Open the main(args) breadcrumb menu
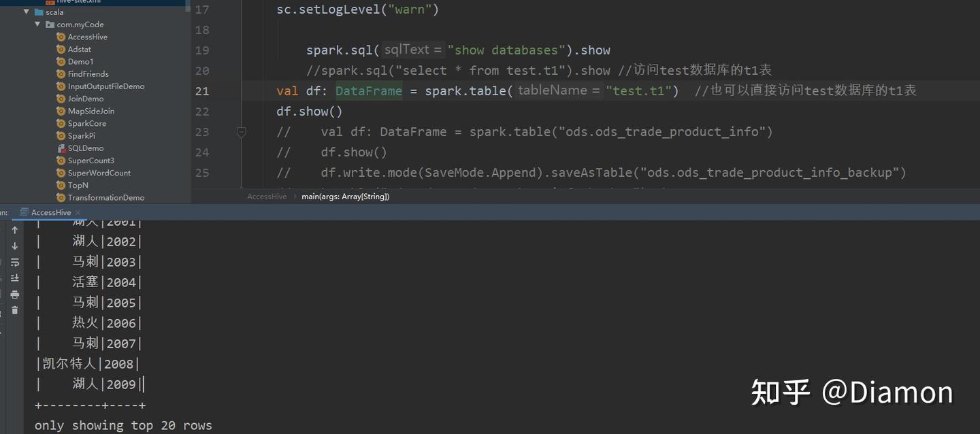The width and height of the screenshot is (980, 434). point(346,196)
